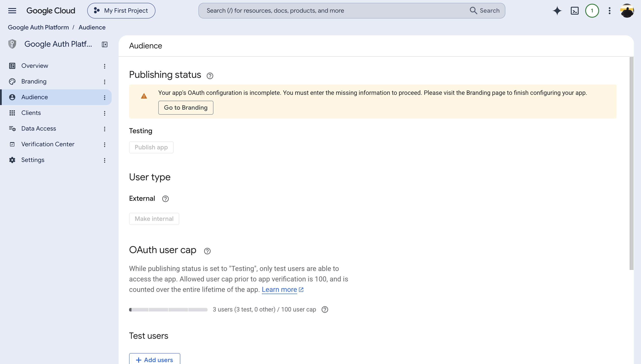
Task: Open the Data Access page
Action: 39,129
